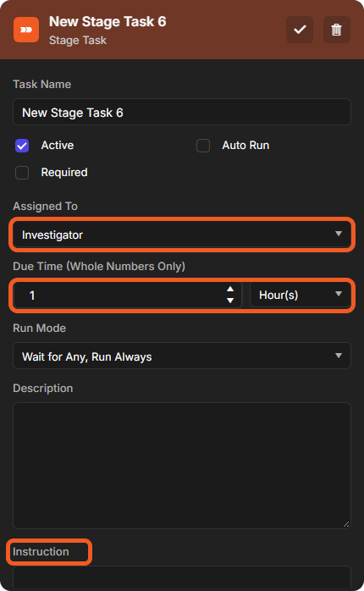Enable the Auto Run checkbox

203,146
